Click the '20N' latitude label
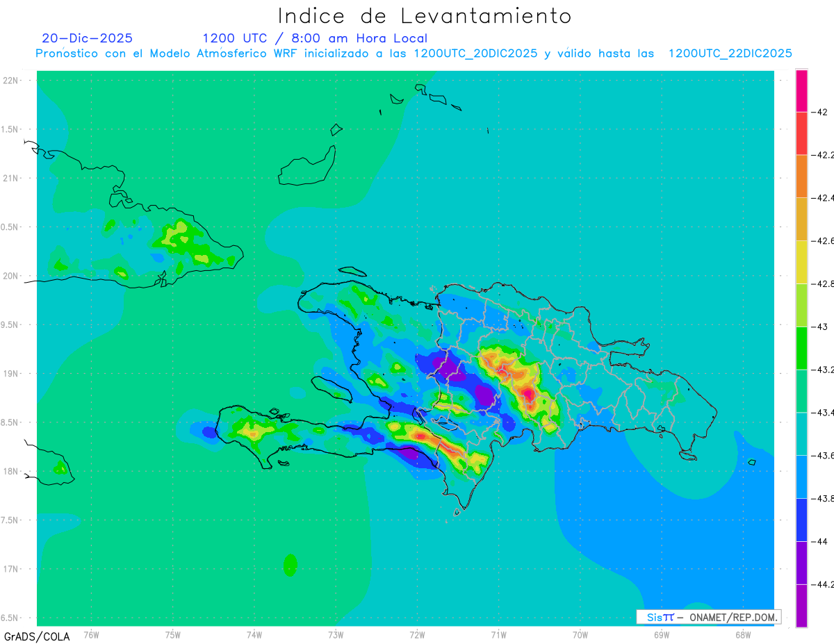The width and height of the screenshot is (834, 644). pos(10,276)
